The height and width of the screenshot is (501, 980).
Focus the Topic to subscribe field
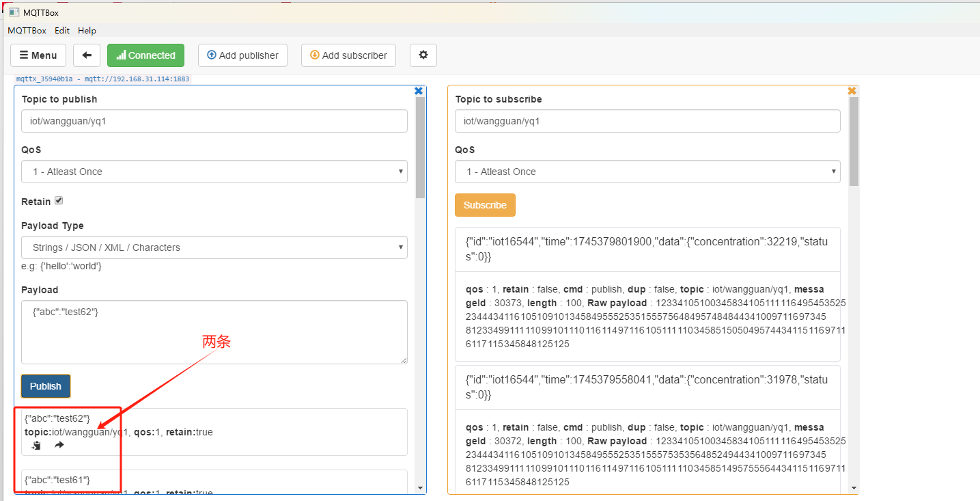[x=647, y=121]
